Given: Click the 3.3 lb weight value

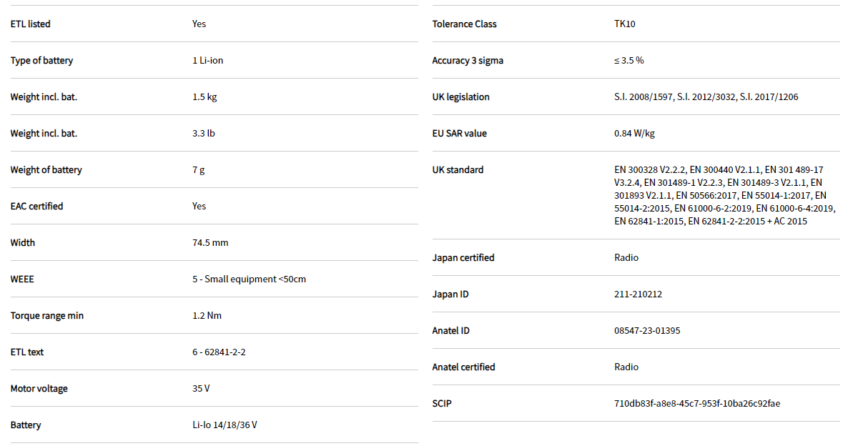Looking at the screenshot, I should [x=203, y=133].
